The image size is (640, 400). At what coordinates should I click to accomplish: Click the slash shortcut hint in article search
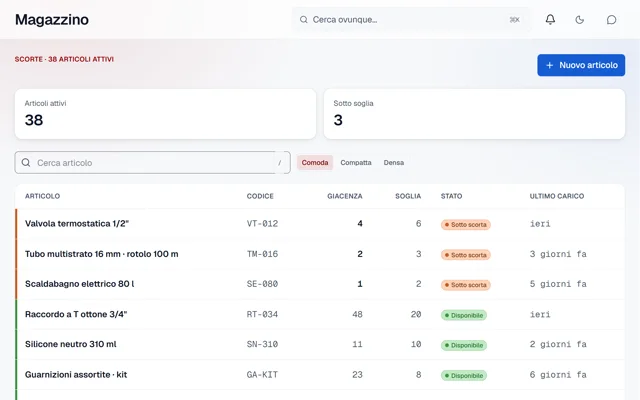click(x=280, y=163)
